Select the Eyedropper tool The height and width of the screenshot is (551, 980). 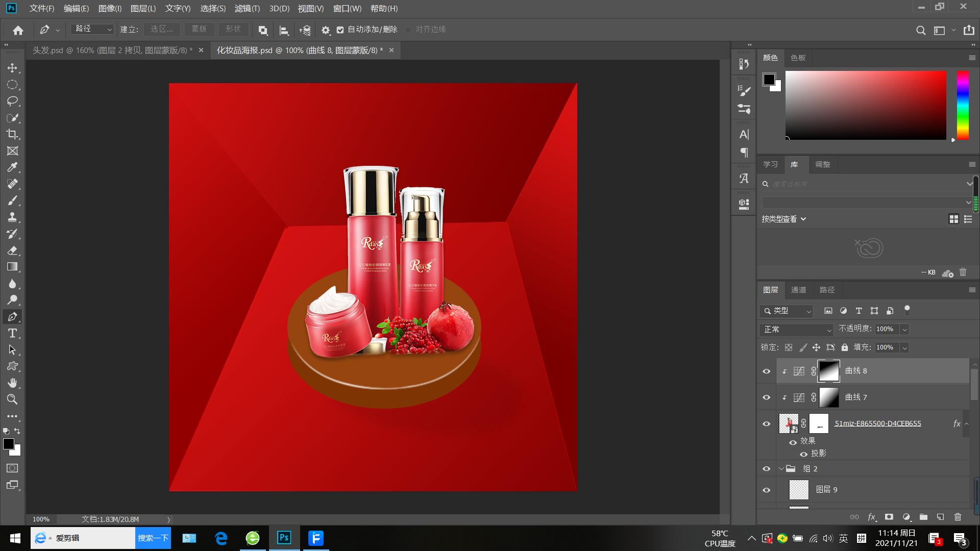point(12,167)
